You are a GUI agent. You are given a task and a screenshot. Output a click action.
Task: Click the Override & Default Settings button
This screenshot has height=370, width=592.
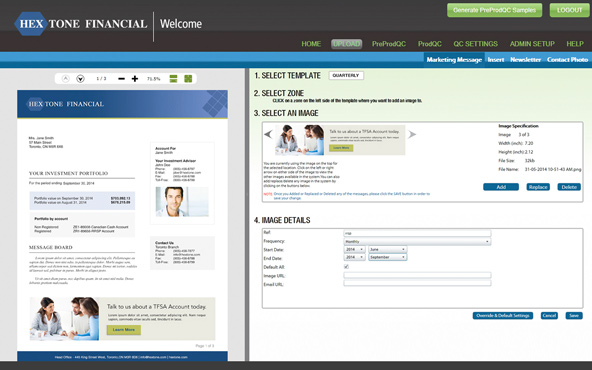(x=503, y=316)
